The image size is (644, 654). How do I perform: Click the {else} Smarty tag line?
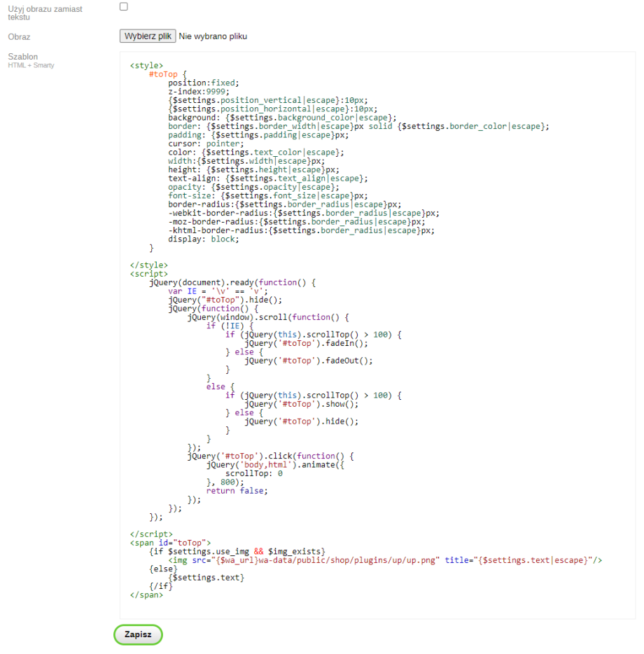click(162, 569)
